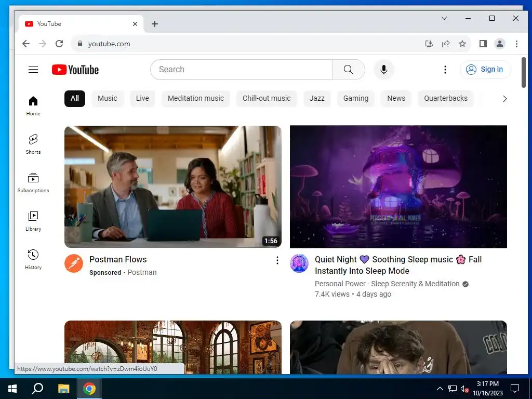
Task: Show hidden system tray icons
Action: 440,389
